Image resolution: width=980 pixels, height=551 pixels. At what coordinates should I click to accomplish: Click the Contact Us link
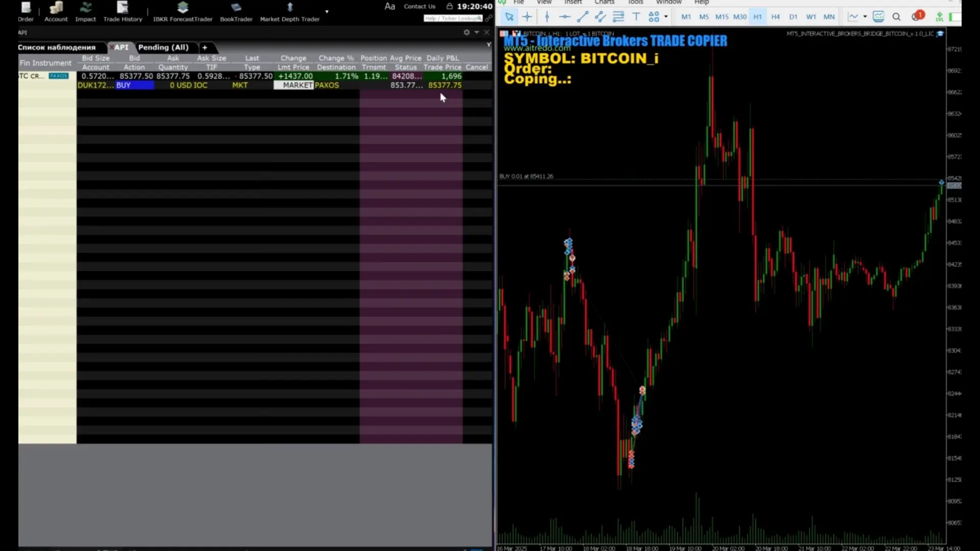[419, 7]
